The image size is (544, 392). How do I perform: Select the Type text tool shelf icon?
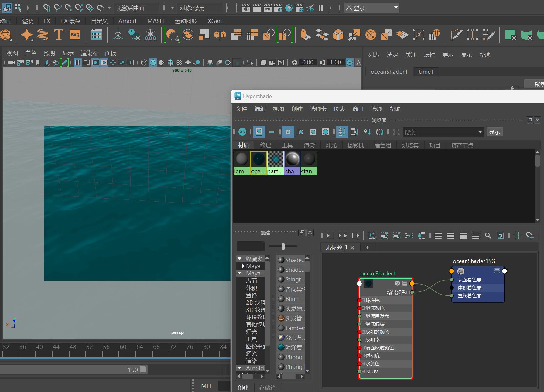point(59,34)
